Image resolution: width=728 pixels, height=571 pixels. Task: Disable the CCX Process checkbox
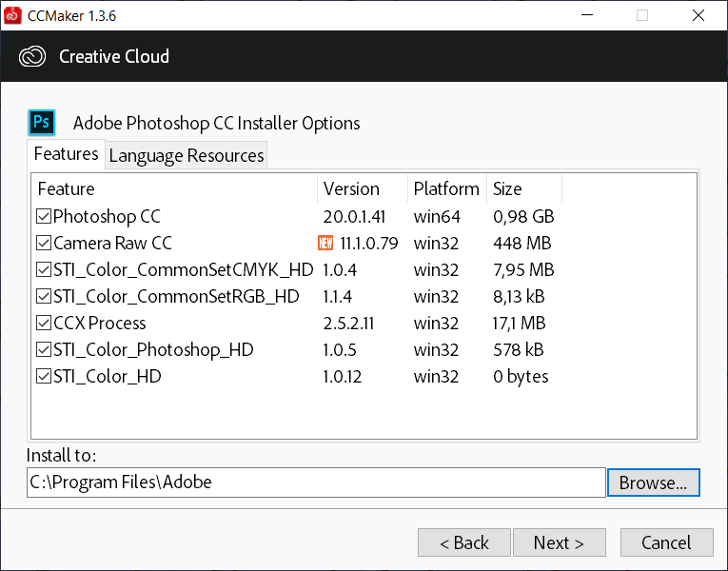pos(44,323)
